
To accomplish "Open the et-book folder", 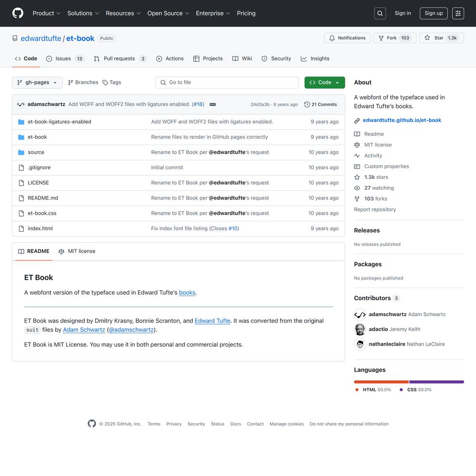I will pos(37,137).
